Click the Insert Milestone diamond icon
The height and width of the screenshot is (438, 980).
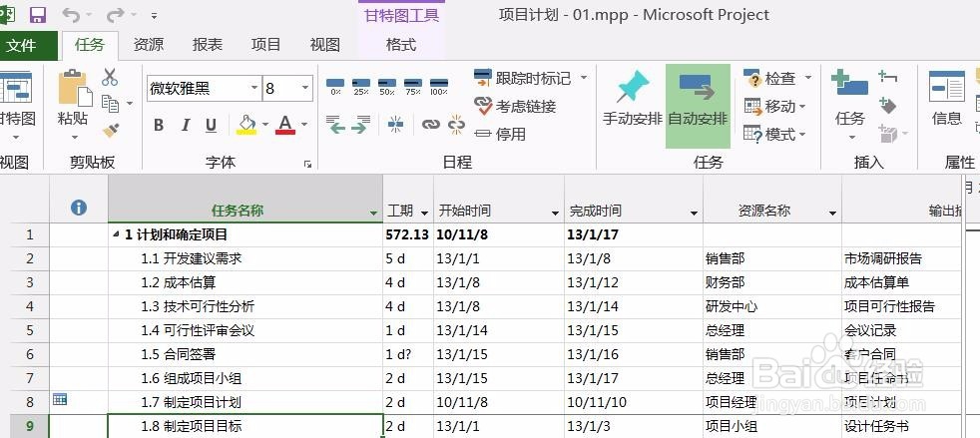point(887,105)
